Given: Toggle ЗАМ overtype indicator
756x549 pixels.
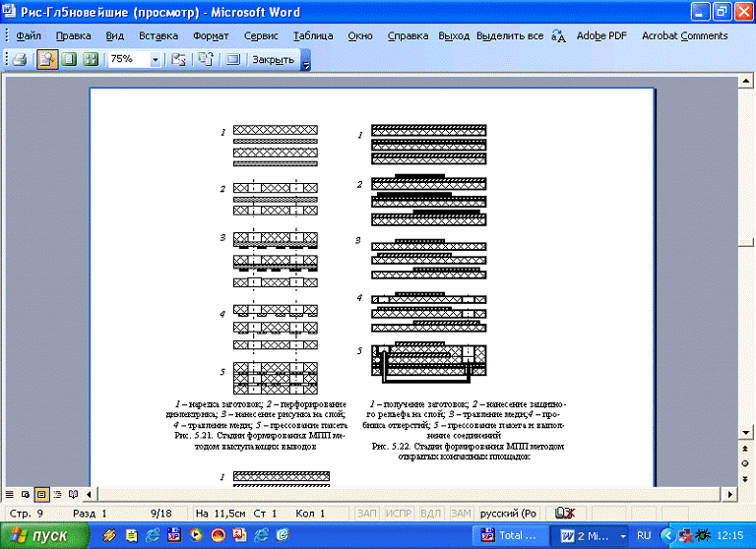Looking at the screenshot, I should pyautogui.click(x=461, y=514).
